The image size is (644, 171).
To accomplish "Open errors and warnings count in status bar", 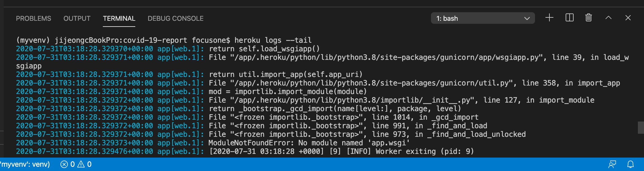I will point(76,164).
